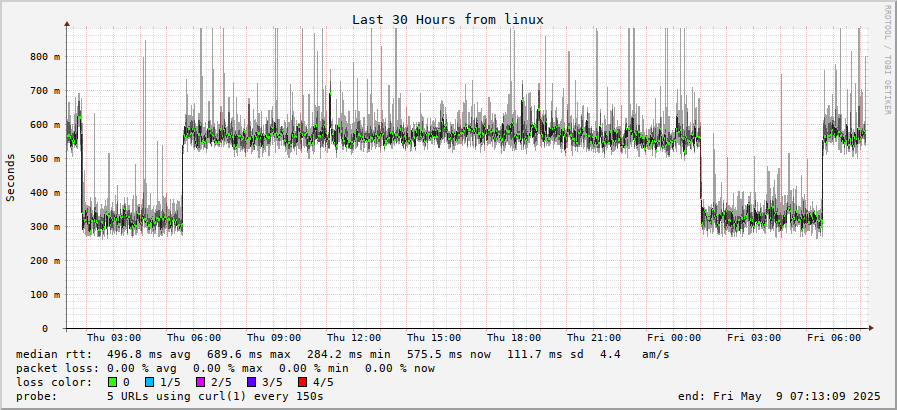Click the '284.2 ms min' value
This screenshot has height=410, width=897.
click(x=349, y=354)
